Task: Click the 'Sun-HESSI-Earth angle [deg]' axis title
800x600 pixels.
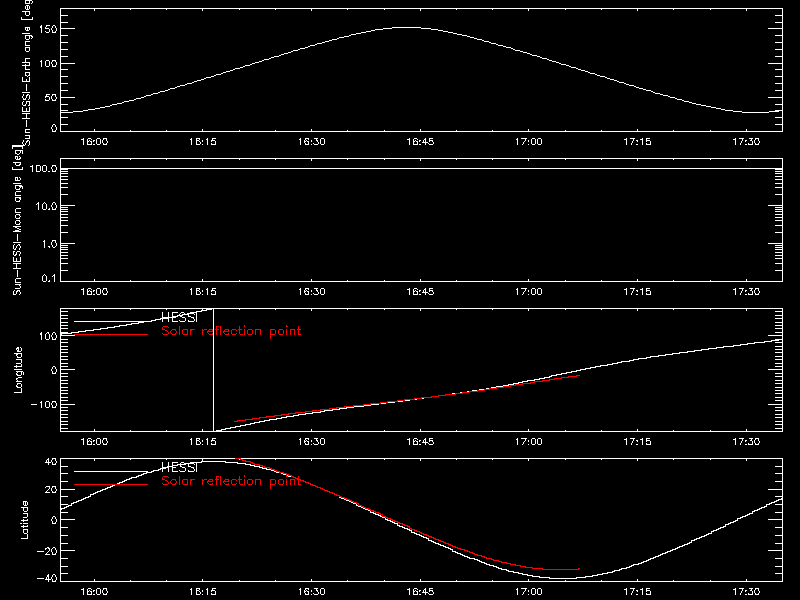Action: [x=27, y=73]
